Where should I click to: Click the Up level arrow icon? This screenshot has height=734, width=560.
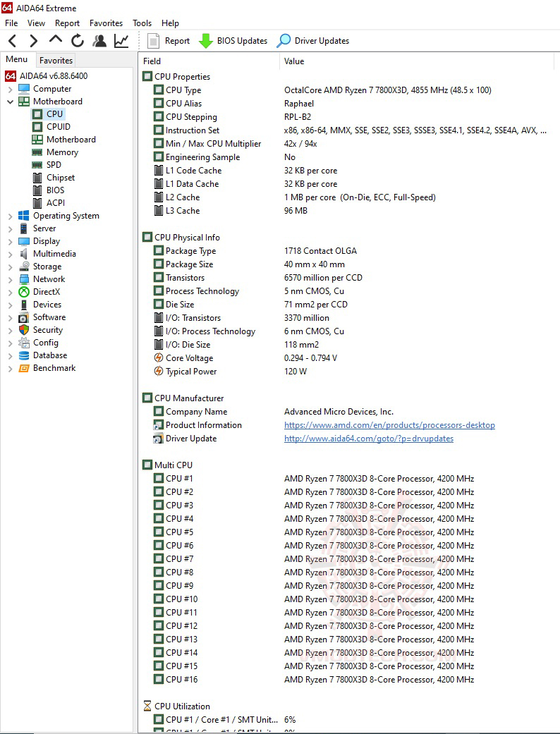(x=56, y=39)
